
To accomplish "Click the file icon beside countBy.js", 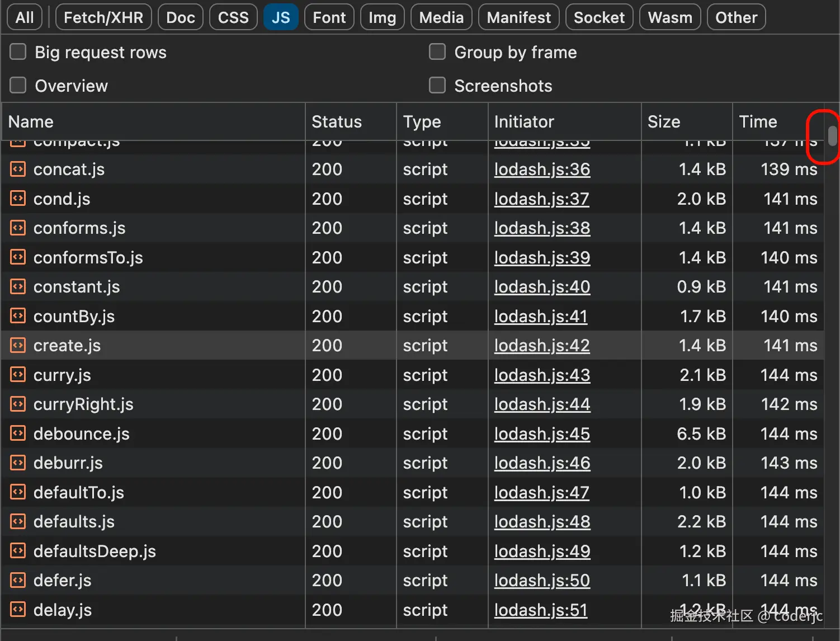I will tap(18, 316).
